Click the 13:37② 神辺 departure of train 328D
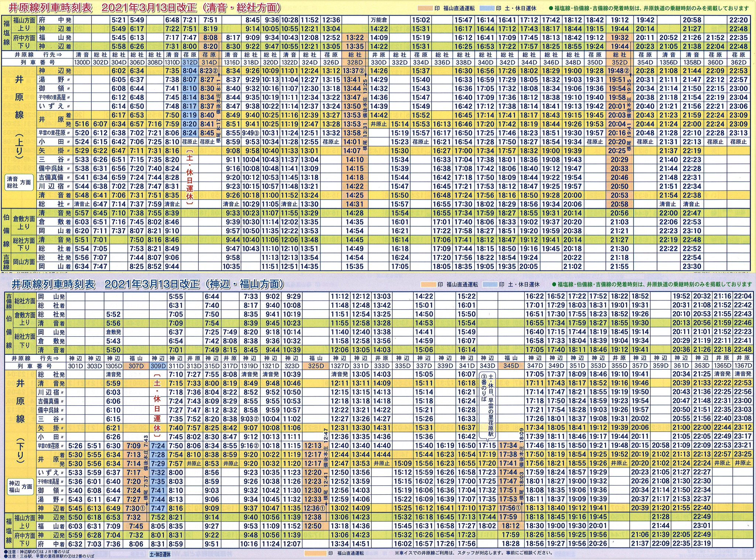Viewport: 756px width, 560px height. pos(354,71)
